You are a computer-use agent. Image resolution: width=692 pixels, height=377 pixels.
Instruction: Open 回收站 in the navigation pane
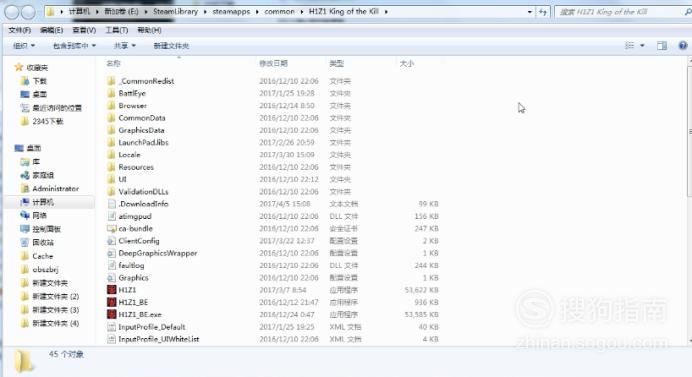pos(43,242)
